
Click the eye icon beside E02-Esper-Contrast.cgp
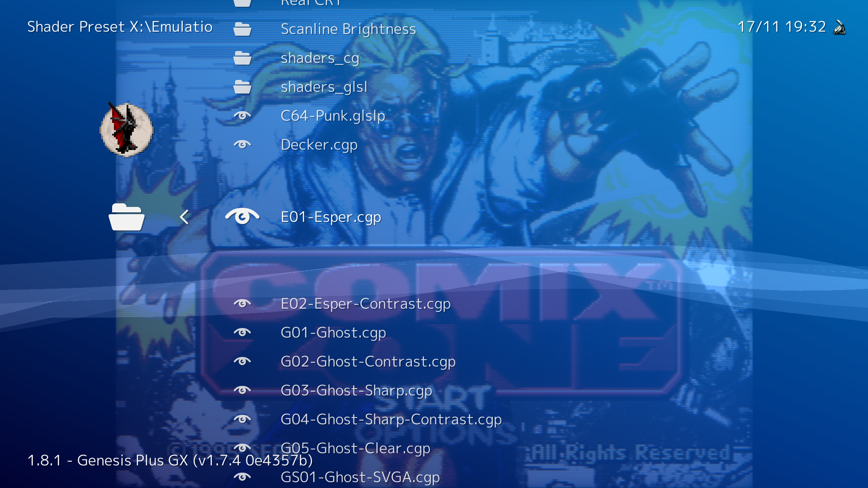(242, 304)
